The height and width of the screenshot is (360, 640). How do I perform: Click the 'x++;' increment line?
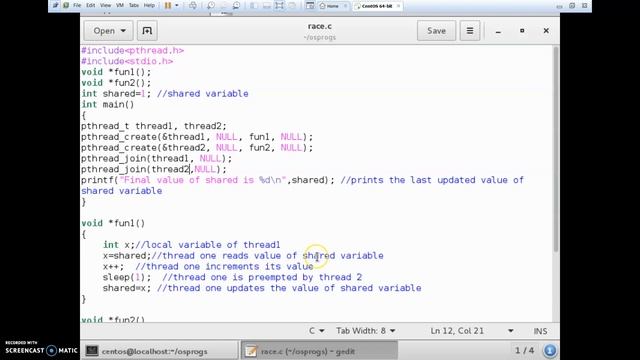pyautogui.click(x=208, y=267)
